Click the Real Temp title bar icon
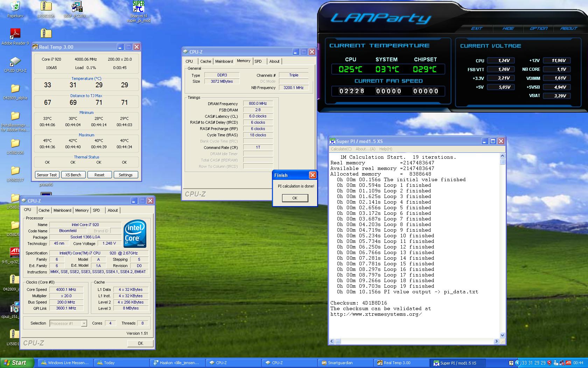Image resolution: width=588 pixels, height=368 pixels. [35, 47]
